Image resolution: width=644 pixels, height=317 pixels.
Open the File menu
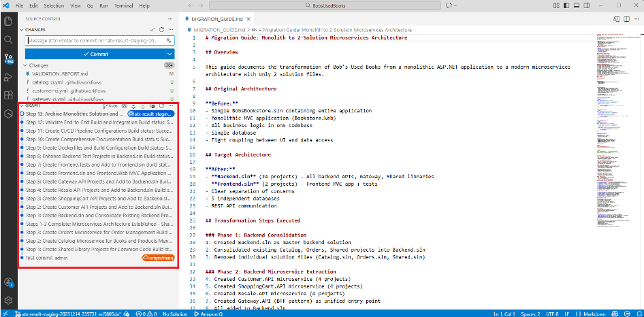coord(19,5)
